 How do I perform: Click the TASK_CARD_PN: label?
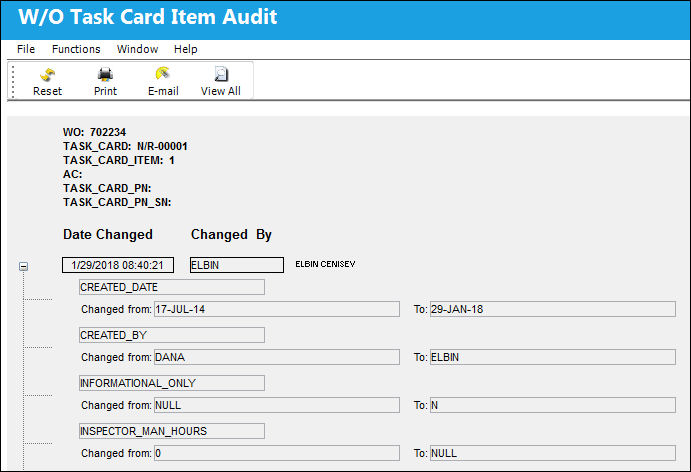pyautogui.click(x=107, y=188)
